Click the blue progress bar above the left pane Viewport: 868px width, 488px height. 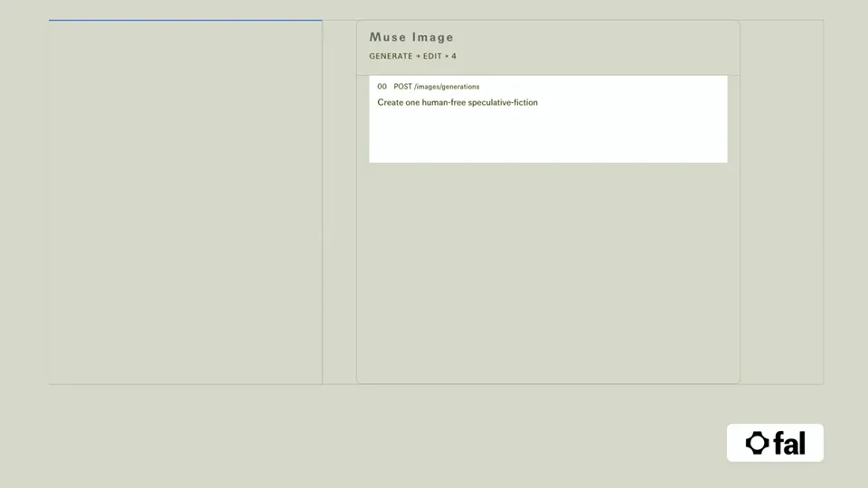point(185,21)
